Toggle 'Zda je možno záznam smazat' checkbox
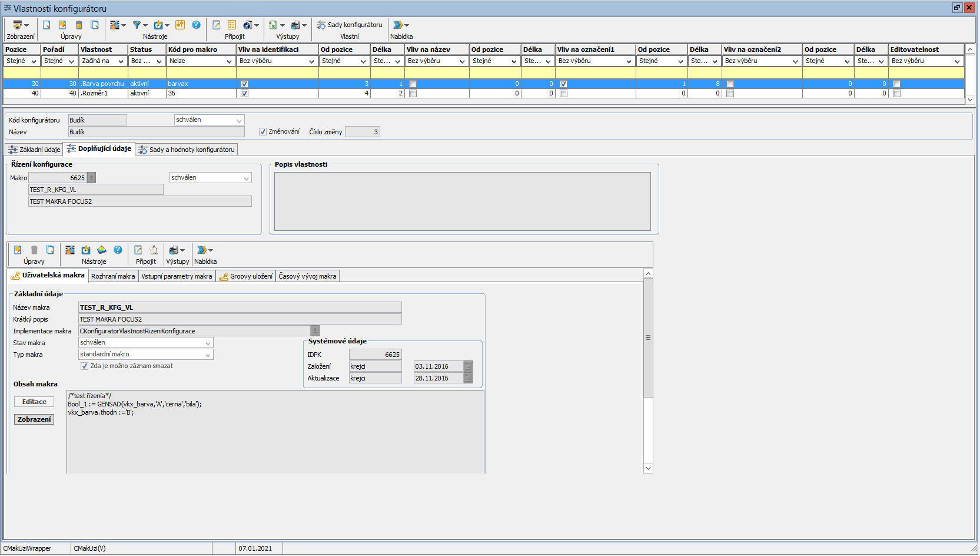This screenshot has height=556, width=980. (84, 366)
